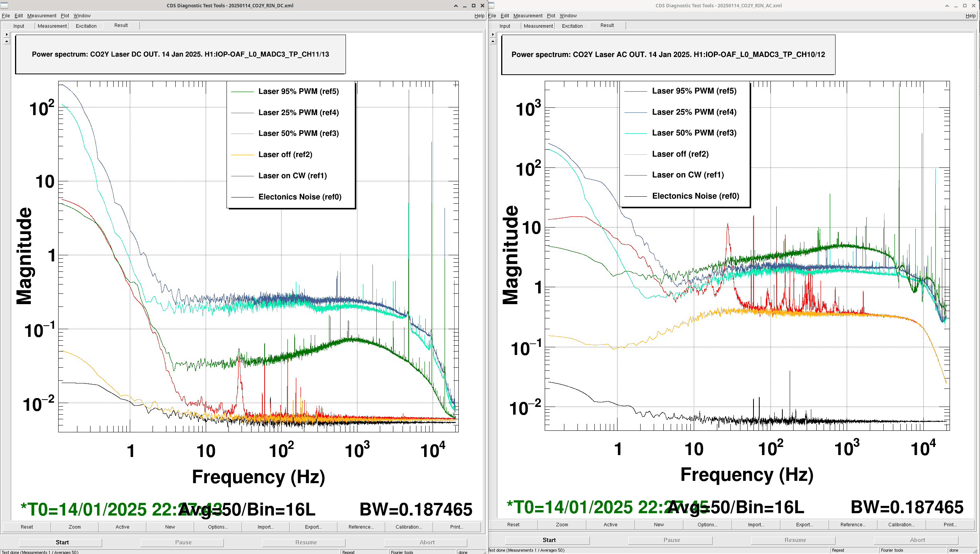Click Import... in the DC window
The width and height of the screenshot is (980, 554).
pyautogui.click(x=266, y=527)
